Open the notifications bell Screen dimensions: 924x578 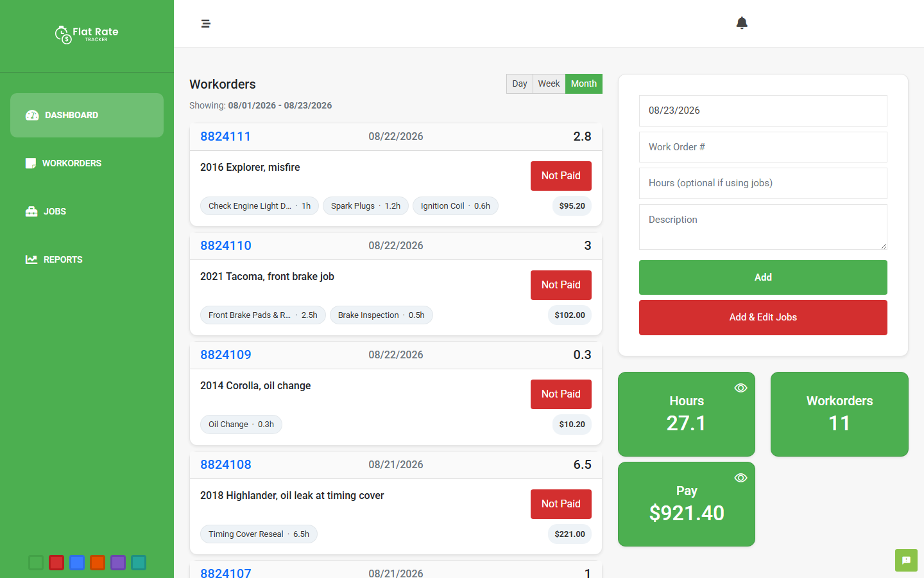click(742, 23)
